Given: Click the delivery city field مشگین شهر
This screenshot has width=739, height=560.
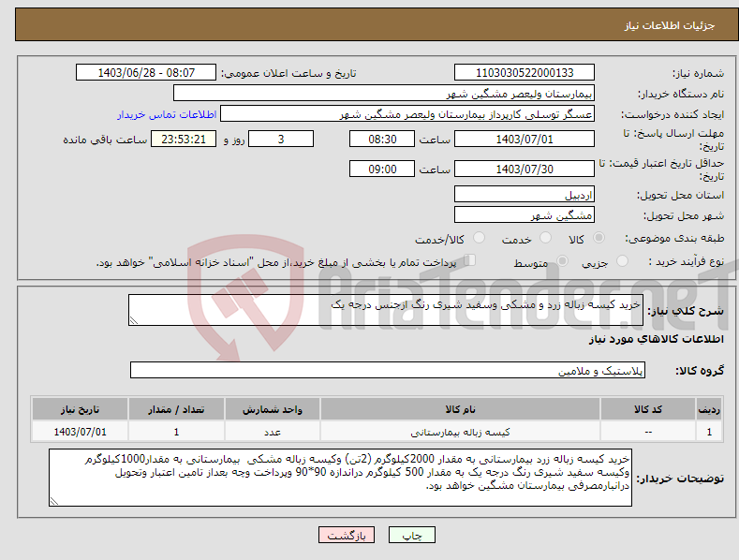Looking at the screenshot, I should (x=525, y=215).
